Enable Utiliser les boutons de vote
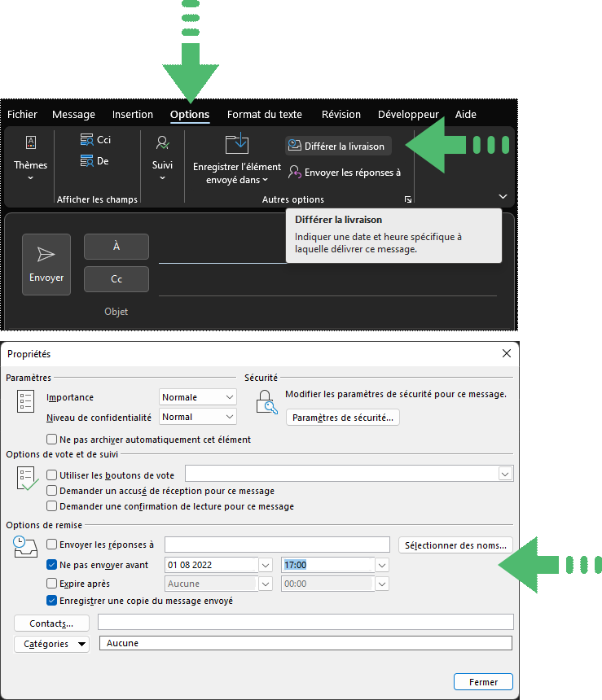 click(52, 475)
